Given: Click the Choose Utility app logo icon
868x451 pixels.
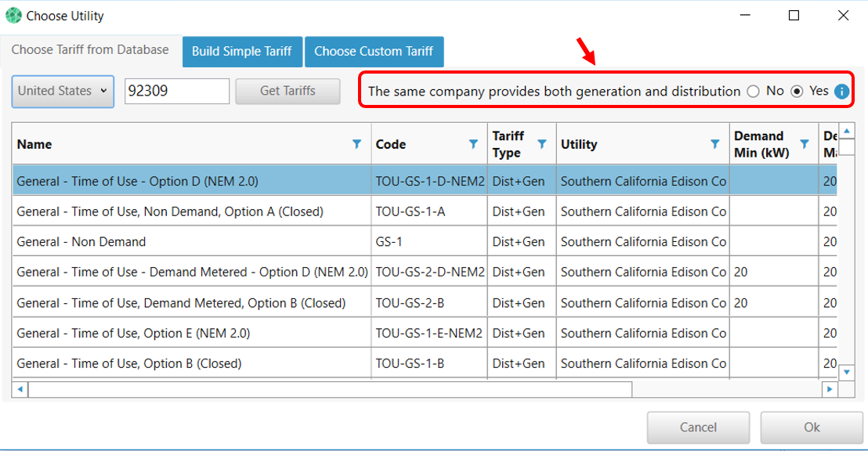Looking at the screenshot, I should point(13,16).
